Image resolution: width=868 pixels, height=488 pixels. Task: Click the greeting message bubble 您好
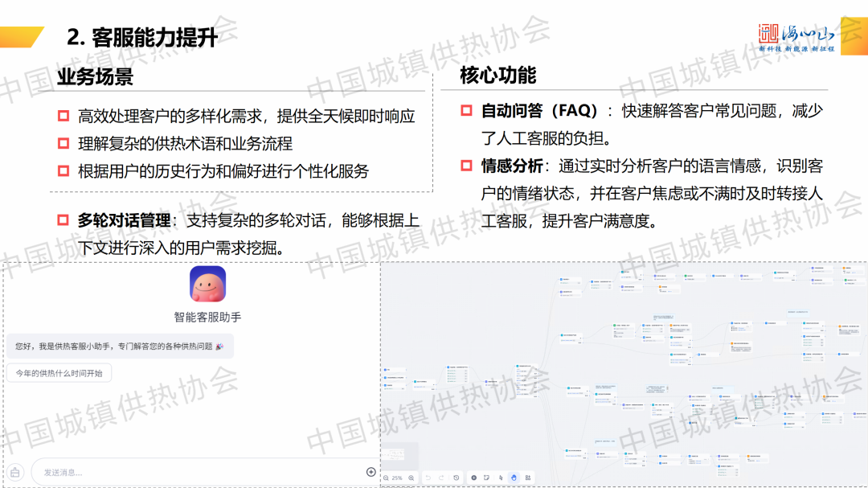(119, 346)
